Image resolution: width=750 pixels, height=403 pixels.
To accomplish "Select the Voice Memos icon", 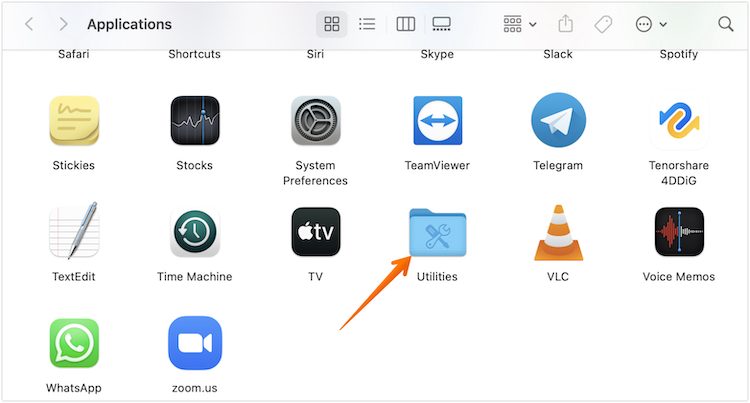I will pos(679,232).
